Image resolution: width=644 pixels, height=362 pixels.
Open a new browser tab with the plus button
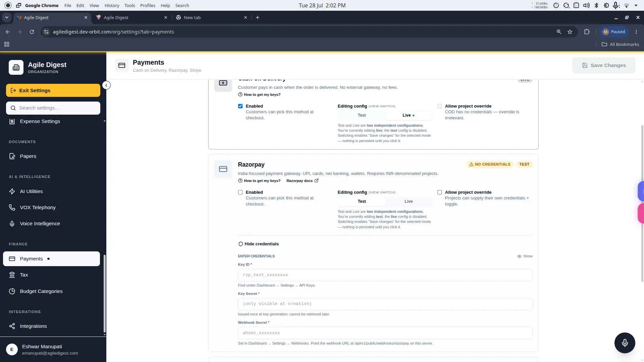point(258,17)
